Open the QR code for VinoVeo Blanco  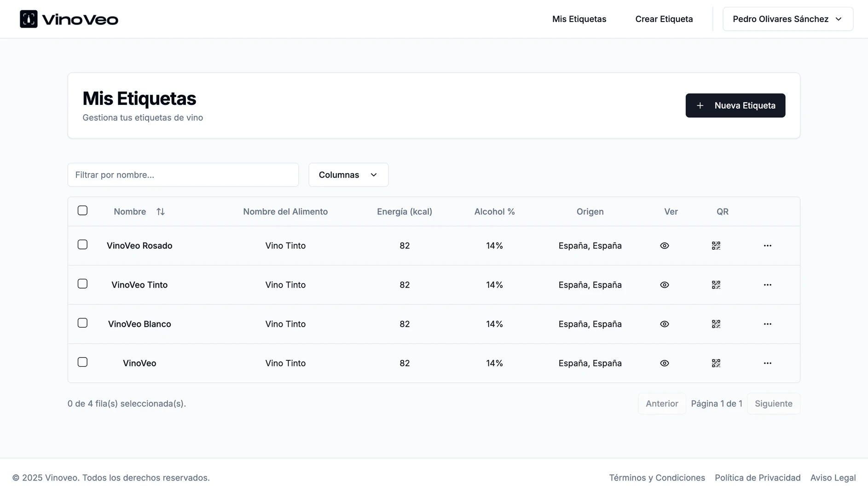[716, 324]
